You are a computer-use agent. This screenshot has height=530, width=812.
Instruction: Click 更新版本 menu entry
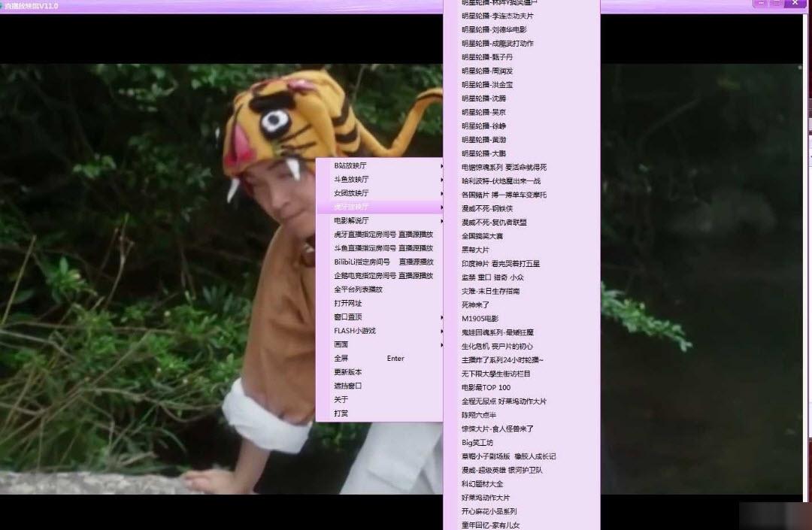380,372
